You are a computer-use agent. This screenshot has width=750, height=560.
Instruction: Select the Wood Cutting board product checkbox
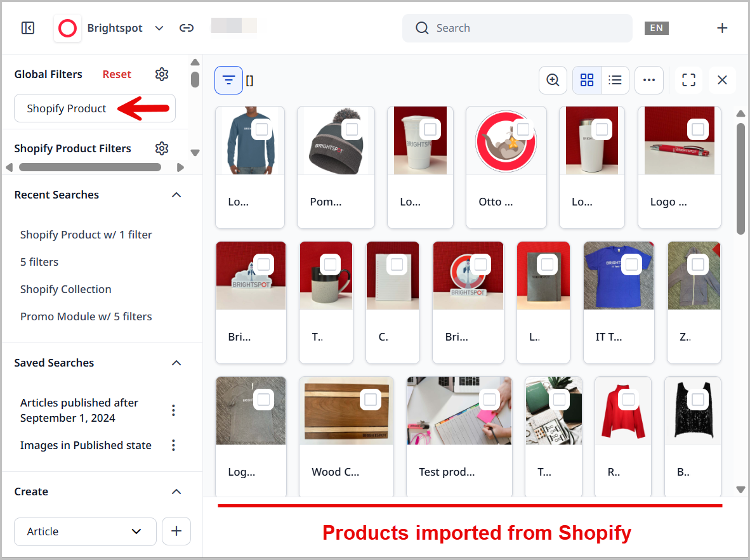(x=371, y=400)
